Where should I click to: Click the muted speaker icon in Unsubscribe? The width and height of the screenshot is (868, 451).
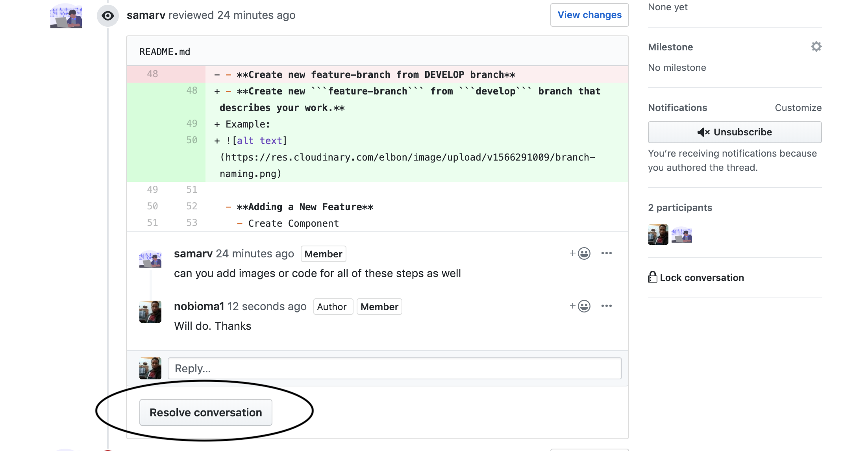(x=703, y=132)
